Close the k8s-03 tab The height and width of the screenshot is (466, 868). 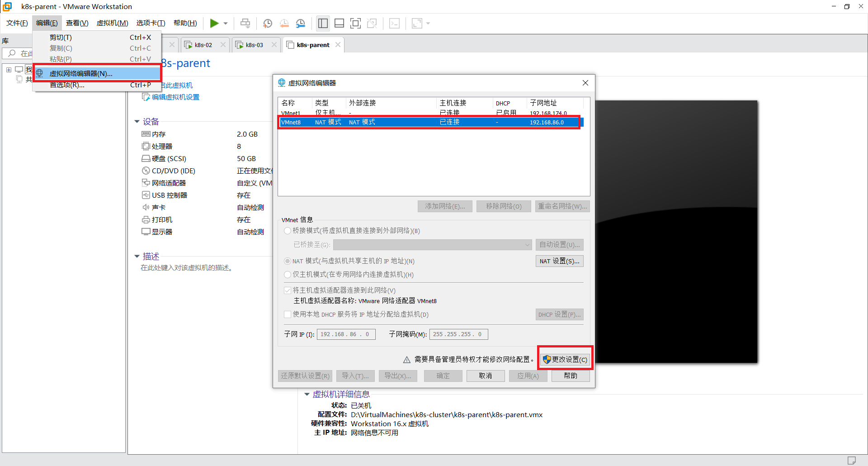click(274, 45)
